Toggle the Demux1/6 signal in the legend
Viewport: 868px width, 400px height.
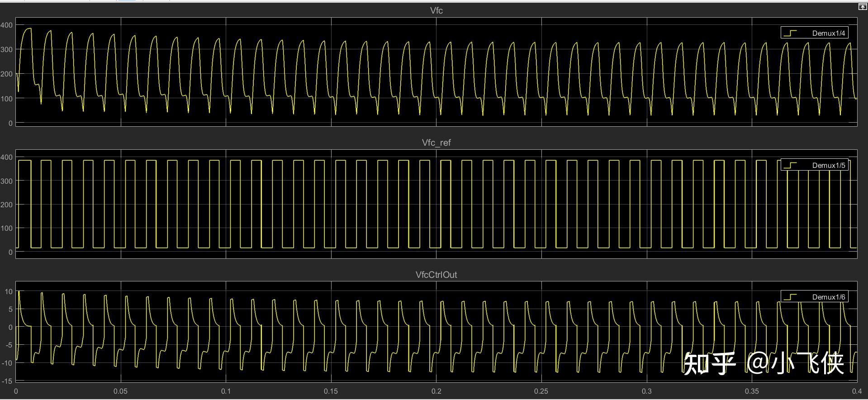coord(814,297)
